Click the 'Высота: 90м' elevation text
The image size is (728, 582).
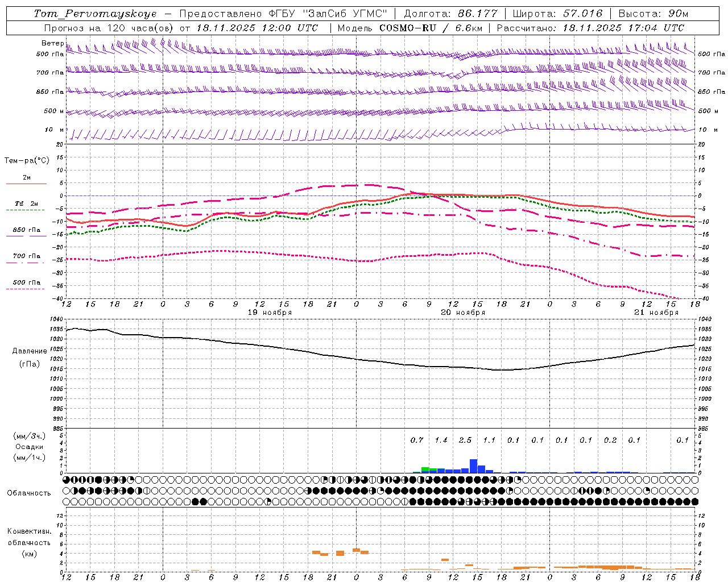pos(653,14)
